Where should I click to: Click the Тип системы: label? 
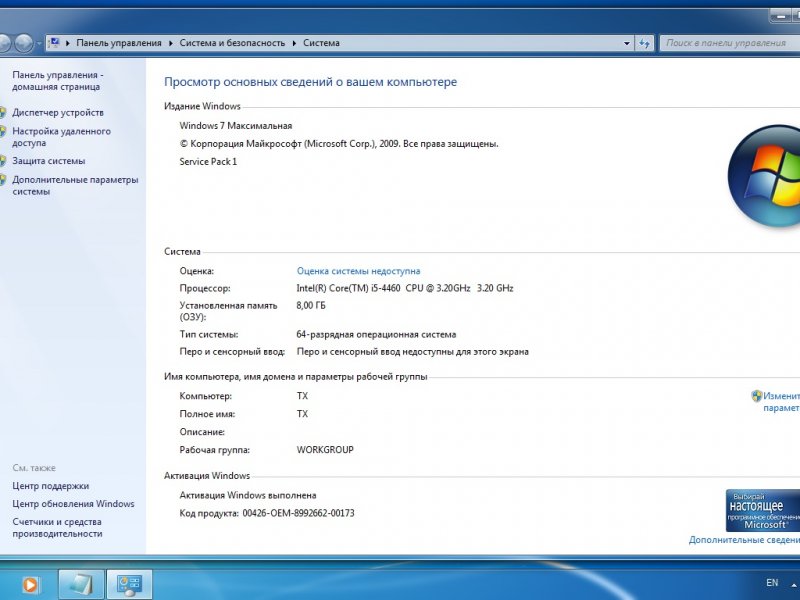tap(209, 335)
